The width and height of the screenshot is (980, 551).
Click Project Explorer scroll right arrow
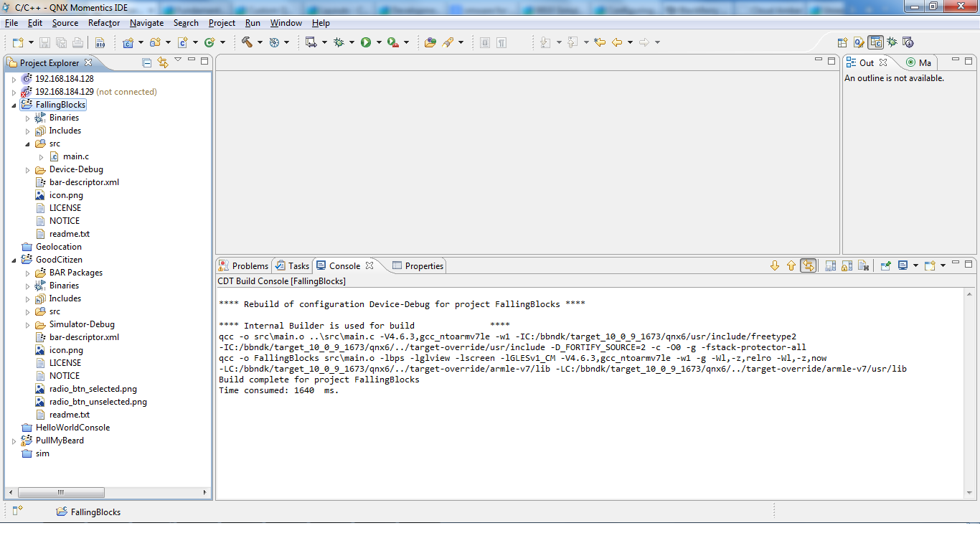(204, 492)
